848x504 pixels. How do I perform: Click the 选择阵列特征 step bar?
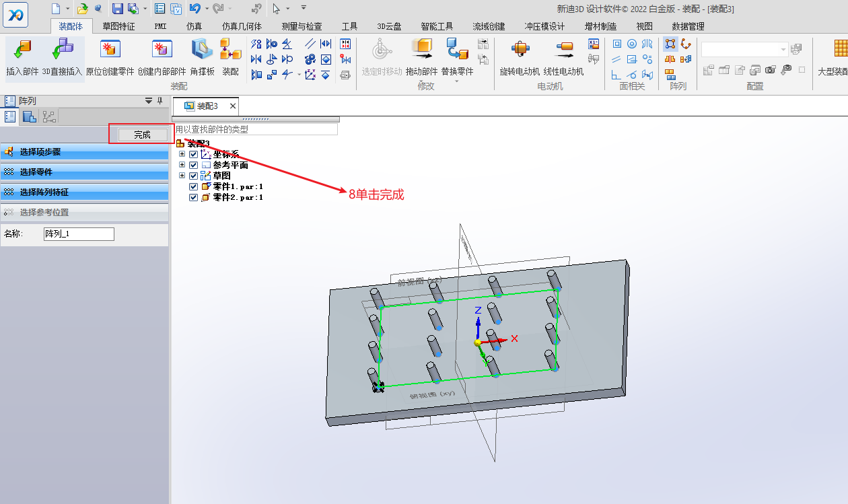[x=84, y=192]
